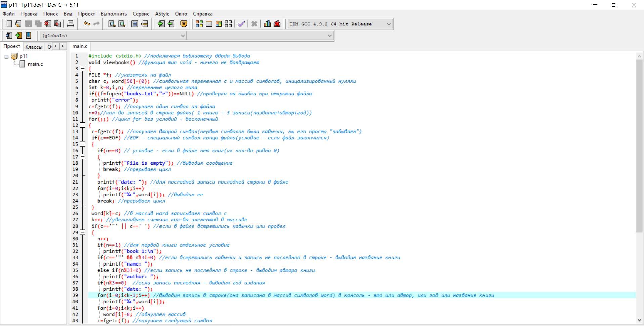The height and width of the screenshot is (326, 644).
Task: Open the empty function list dropdown
Action: (260, 35)
